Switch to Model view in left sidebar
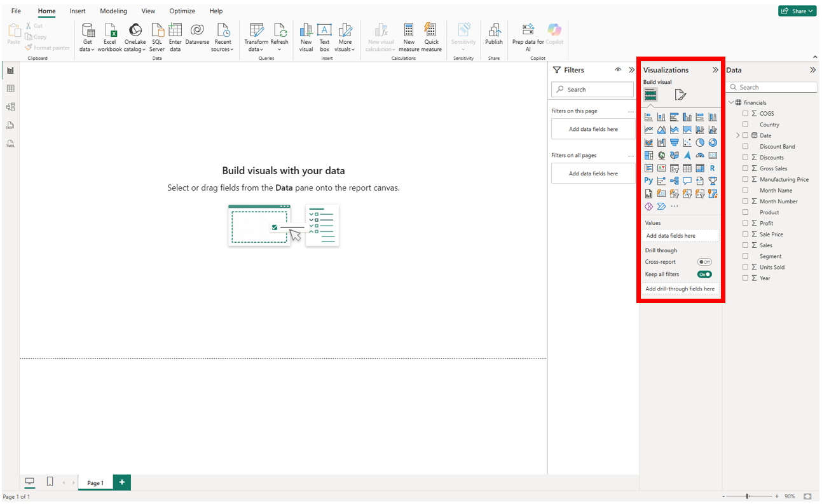 tap(11, 107)
